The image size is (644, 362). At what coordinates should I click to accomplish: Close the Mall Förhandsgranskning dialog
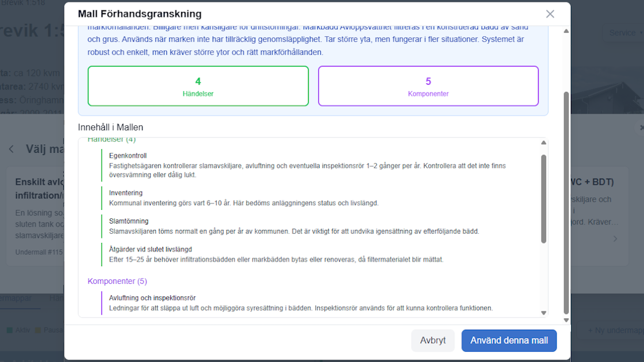click(550, 14)
